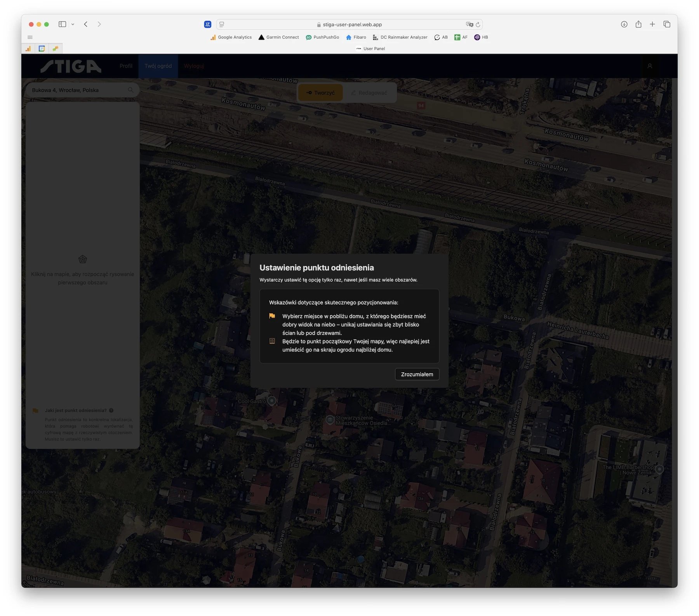
Task: Click the red 94 road sign on map
Action: pos(421,106)
